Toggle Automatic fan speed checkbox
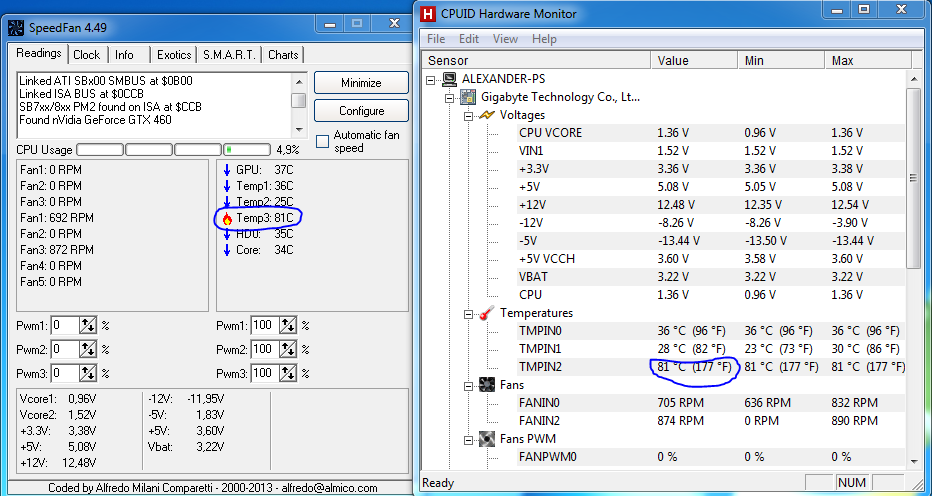The width and height of the screenshot is (932, 496). click(x=322, y=142)
